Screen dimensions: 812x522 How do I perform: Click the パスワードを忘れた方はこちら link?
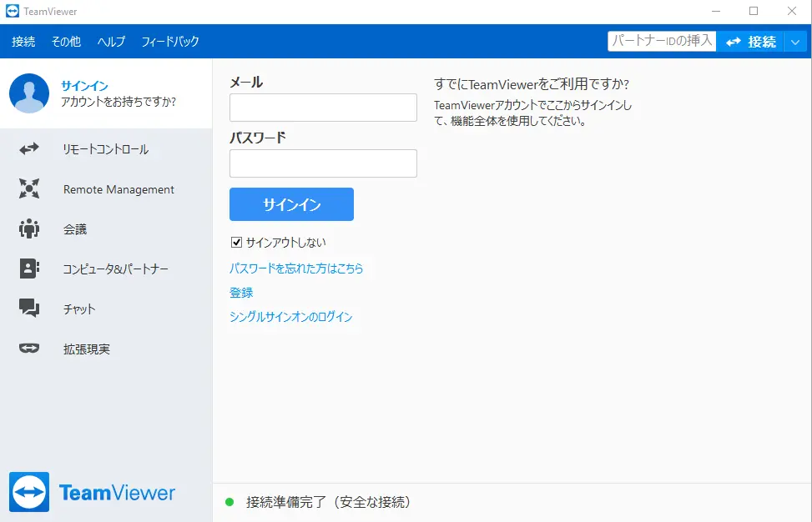296,269
